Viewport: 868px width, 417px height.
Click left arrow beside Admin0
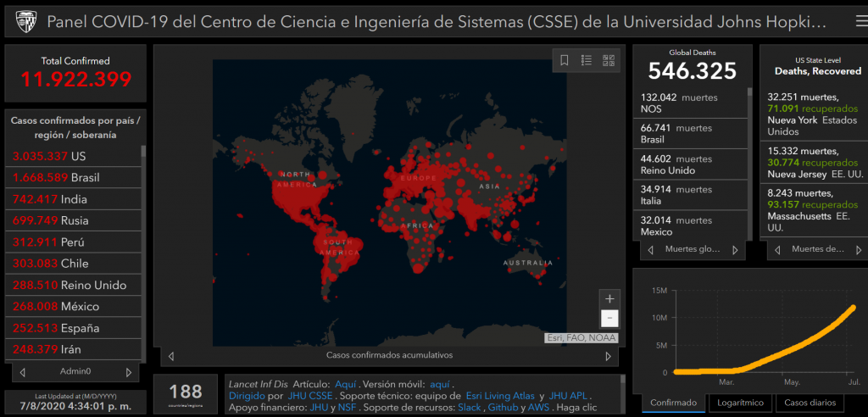[23, 373]
